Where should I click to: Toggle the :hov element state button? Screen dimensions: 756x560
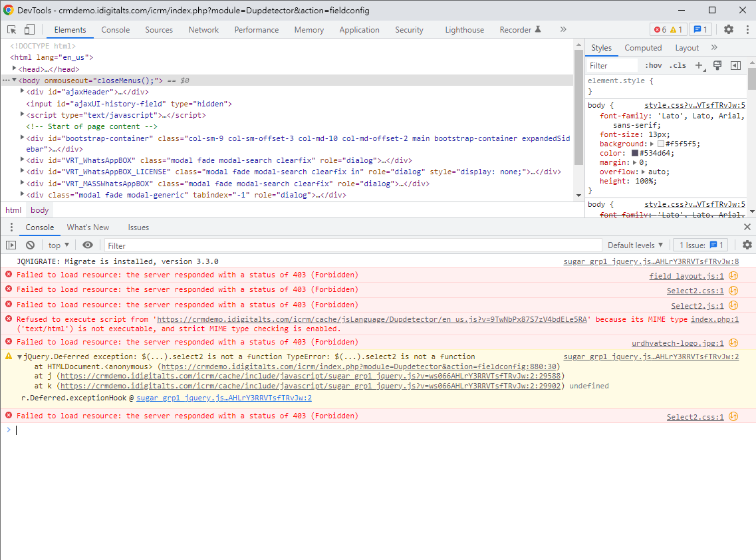[654, 66]
